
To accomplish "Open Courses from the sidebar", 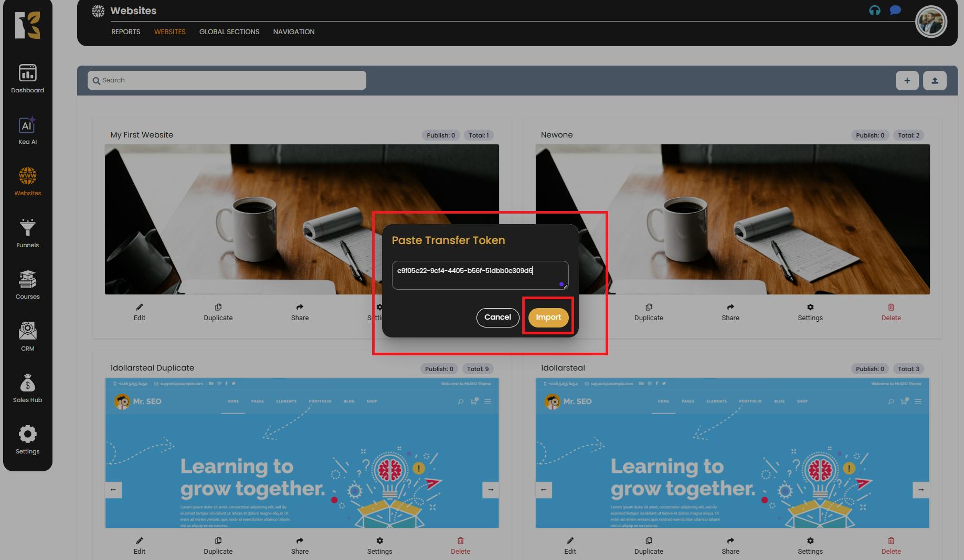I will point(27,284).
